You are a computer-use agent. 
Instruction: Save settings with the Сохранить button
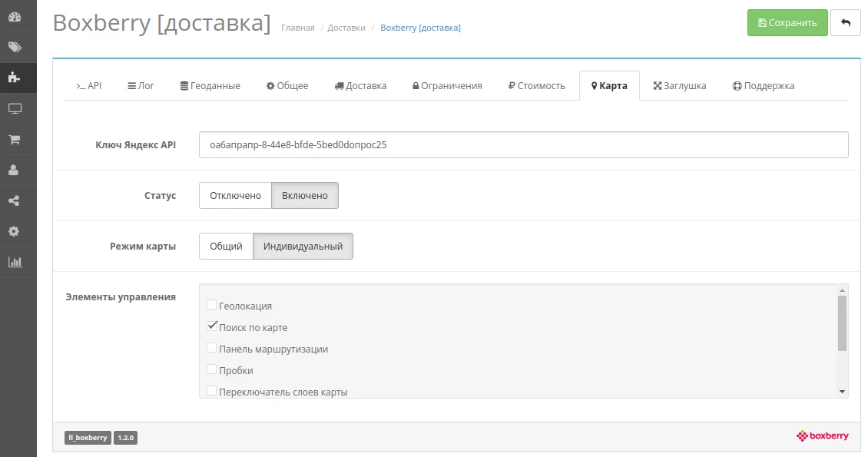tap(787, 23)
